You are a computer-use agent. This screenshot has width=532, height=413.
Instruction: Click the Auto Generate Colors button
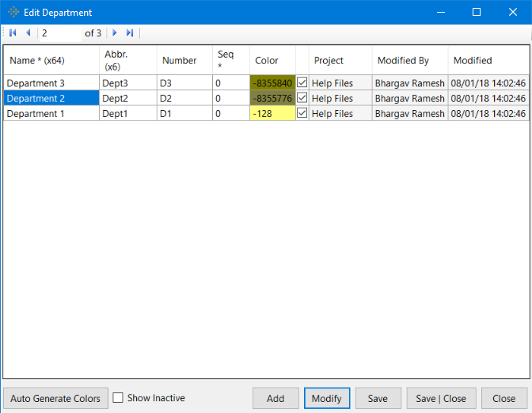[55, 398]
